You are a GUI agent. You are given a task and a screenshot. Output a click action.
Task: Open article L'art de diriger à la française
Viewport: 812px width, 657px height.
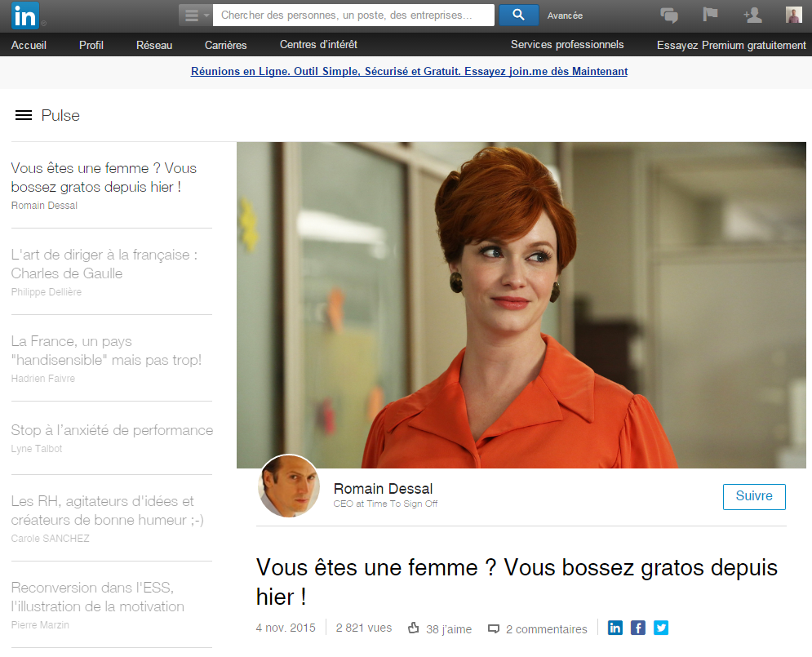point(104,264)
